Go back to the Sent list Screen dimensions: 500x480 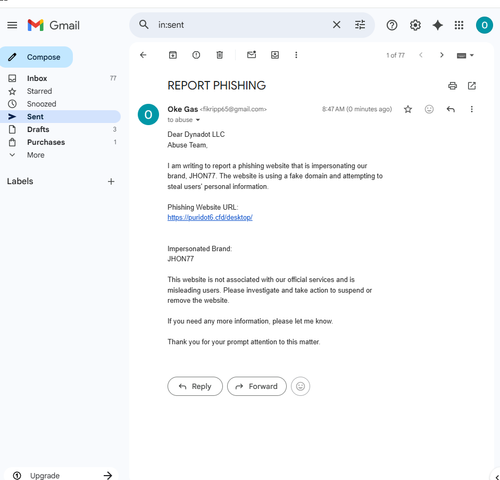click(143, 55)
